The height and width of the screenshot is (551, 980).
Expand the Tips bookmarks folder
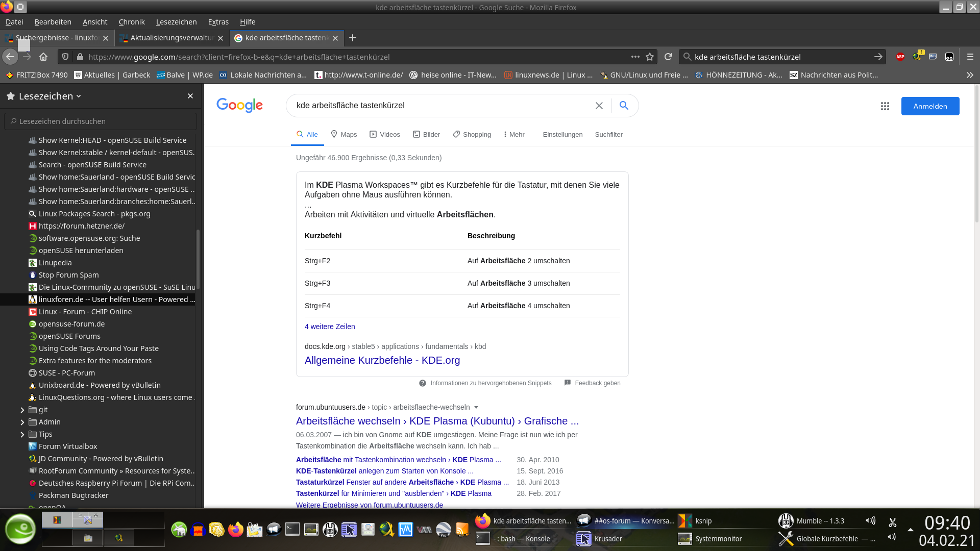(22, 434)
